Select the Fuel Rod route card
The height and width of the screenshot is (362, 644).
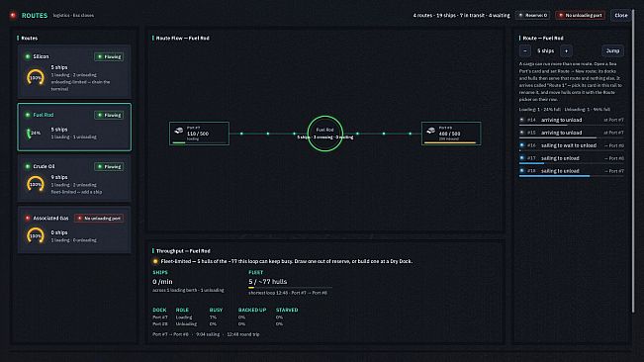coord(74,127)
